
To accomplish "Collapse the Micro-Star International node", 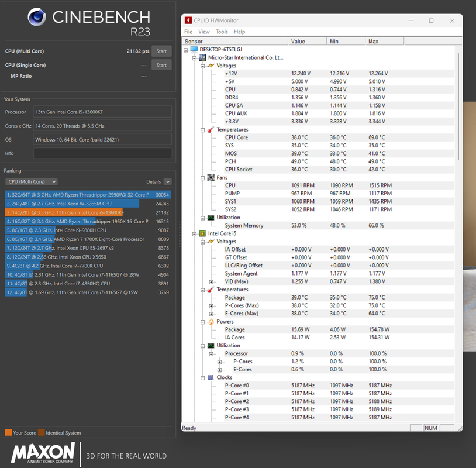I will pyautogui.click(x=194, y=58).
